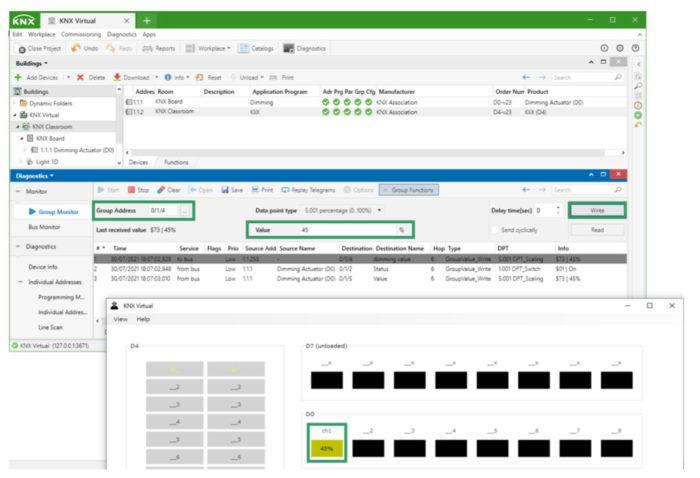Click the first black channel box in D7

327,380
